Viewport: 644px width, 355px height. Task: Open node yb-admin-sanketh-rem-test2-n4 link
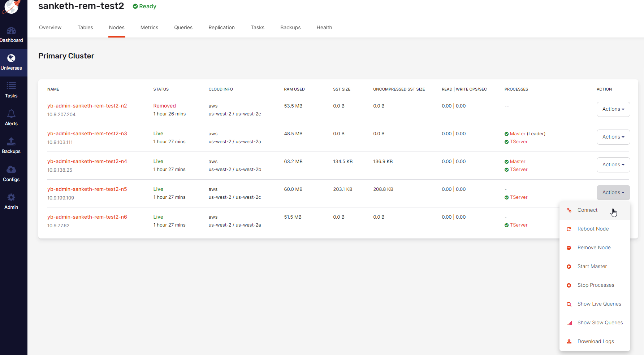pyautogui.click(x=87, y=162)
